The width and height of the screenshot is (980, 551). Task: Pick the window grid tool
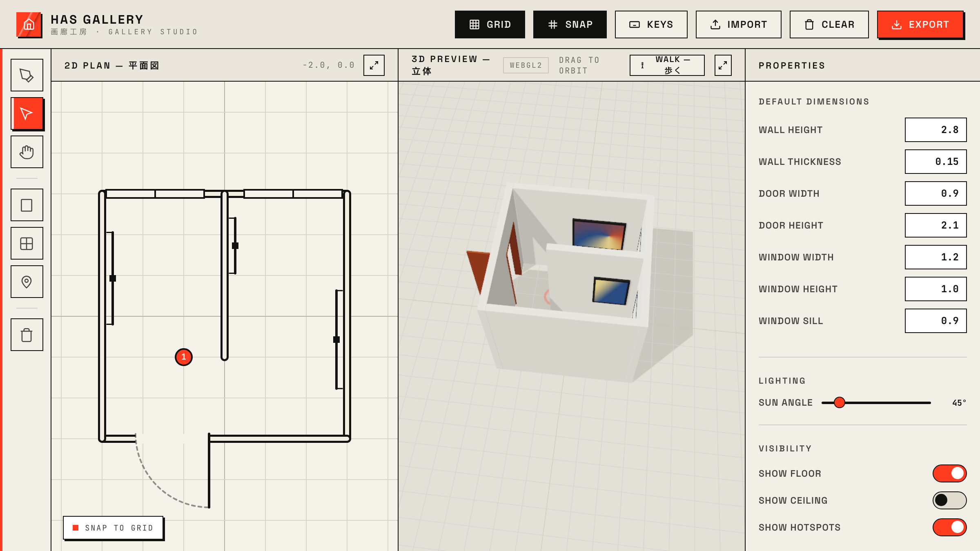coord(27,243)
